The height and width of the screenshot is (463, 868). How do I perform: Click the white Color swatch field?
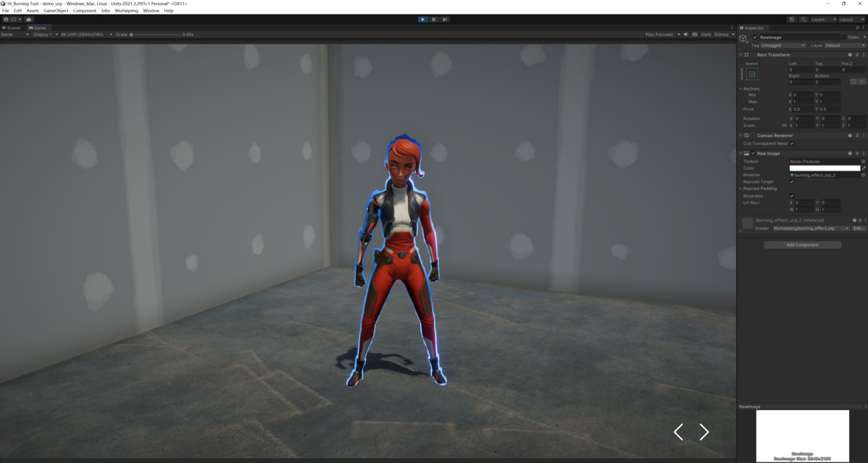pos(825,168)
